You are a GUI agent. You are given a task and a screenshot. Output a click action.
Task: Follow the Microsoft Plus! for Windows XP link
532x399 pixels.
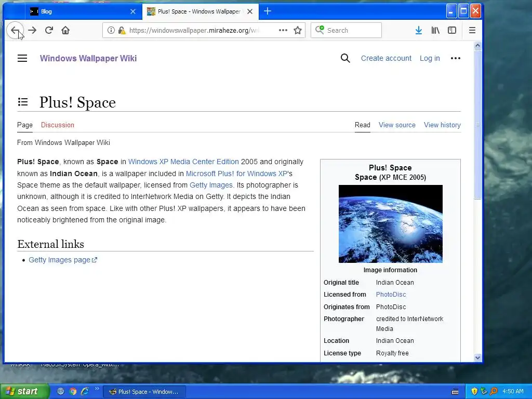pos(236,174)
